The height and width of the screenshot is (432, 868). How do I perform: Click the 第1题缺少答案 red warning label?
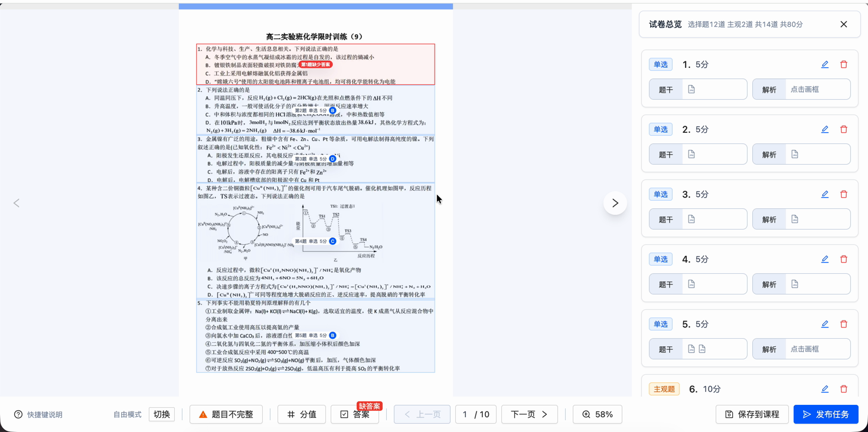(x=315, y=64)
